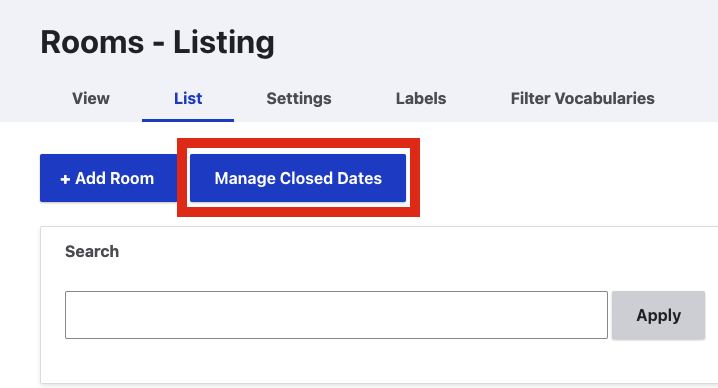Focus the Search text field

point(336,315)
